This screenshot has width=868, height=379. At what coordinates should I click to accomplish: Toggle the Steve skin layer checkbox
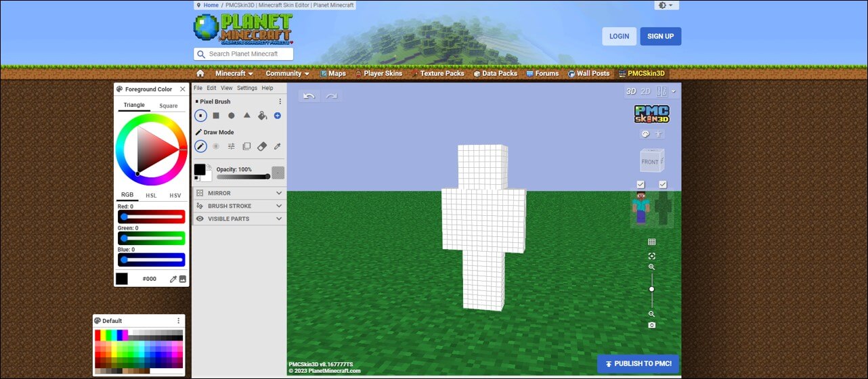click(641, 185)
